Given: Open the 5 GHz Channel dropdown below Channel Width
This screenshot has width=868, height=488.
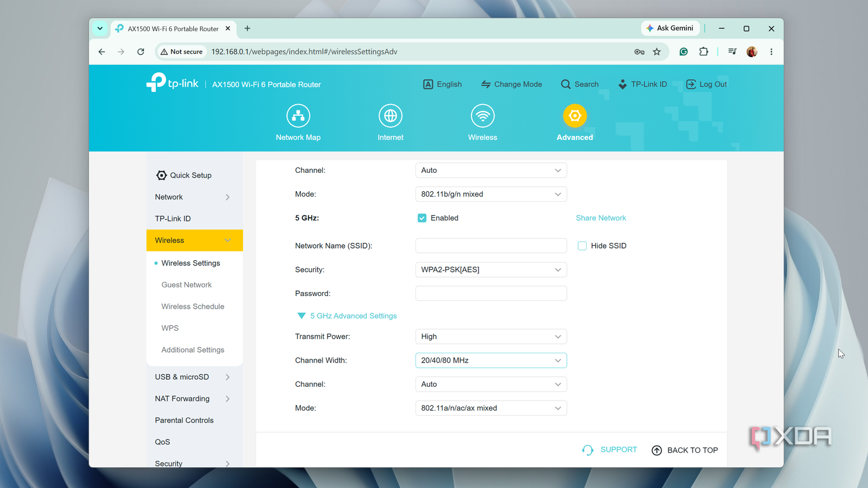Looking at the screenshot, I should point(491,385).
